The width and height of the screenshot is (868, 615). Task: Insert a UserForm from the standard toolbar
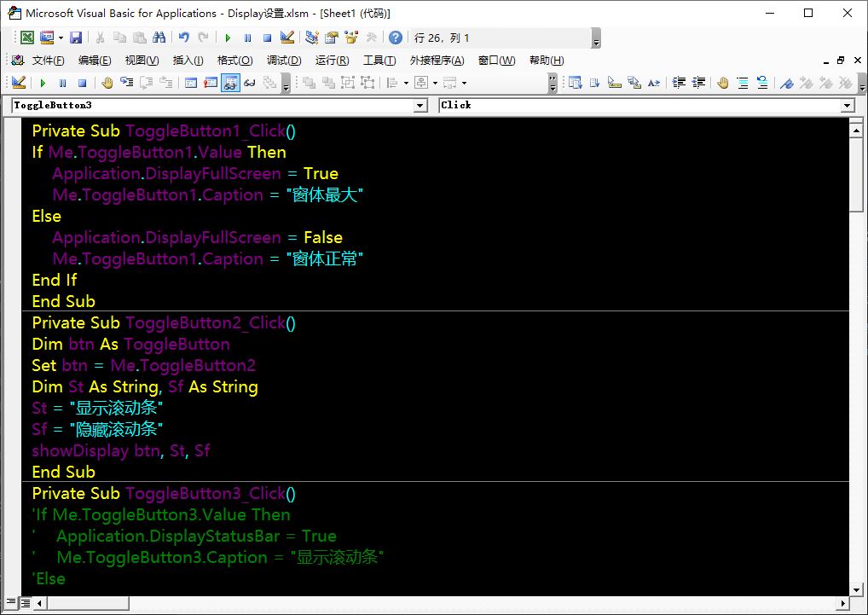[x=47, y=38]
